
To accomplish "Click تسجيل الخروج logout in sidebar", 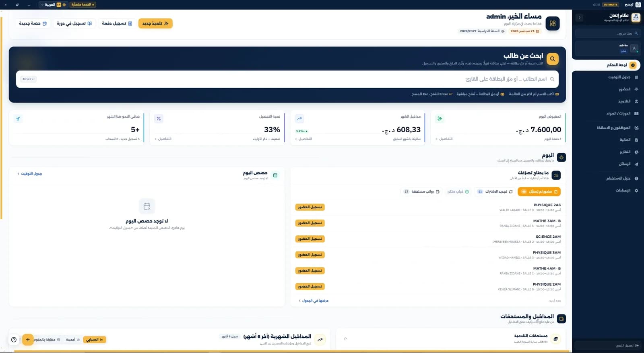I will [608, 346].
